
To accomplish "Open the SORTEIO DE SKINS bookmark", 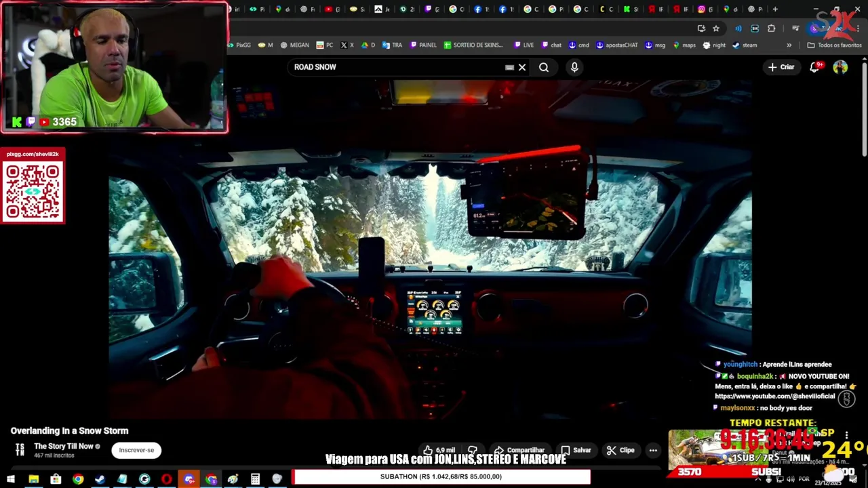I will [473, 45].
